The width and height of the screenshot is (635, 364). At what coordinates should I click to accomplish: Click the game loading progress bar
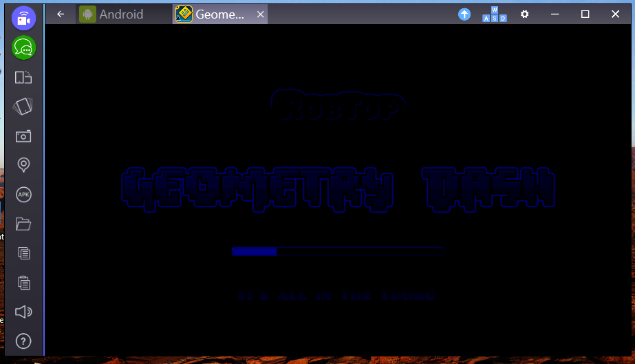[x=338, y=251]
